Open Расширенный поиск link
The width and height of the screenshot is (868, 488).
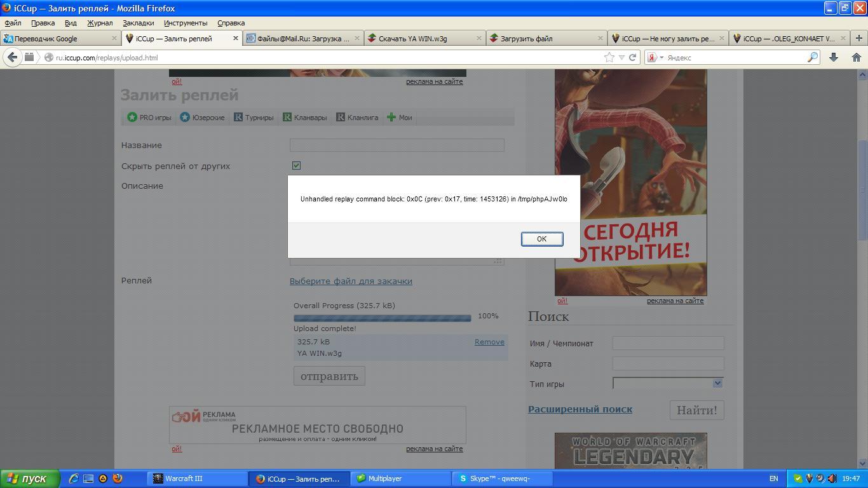[580, 409]
